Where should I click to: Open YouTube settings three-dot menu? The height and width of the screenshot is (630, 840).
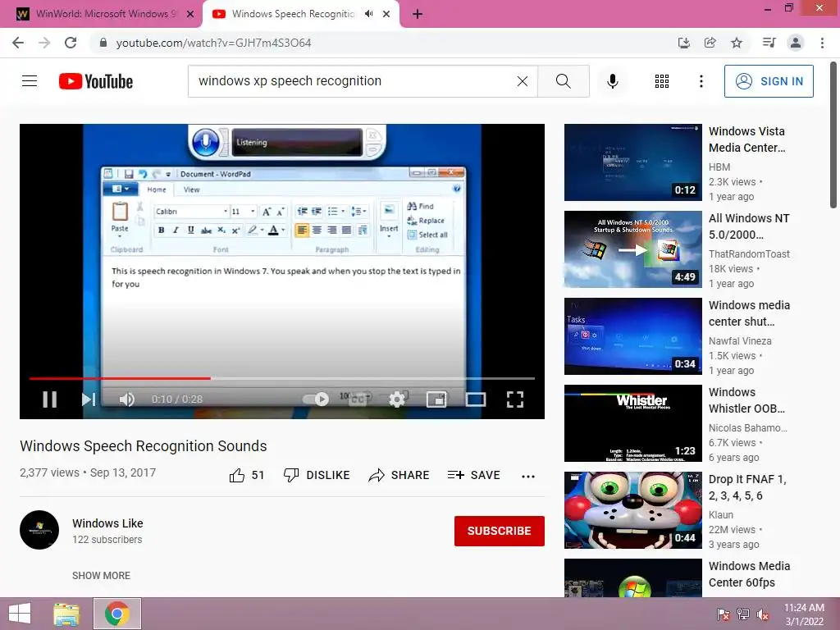pyautogui.click(x=701, y=81)
